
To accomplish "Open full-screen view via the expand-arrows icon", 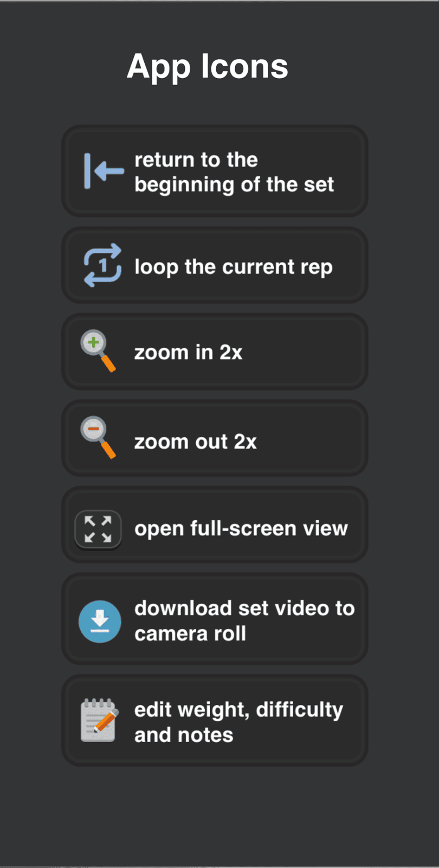I will click(x=98, y=529).
